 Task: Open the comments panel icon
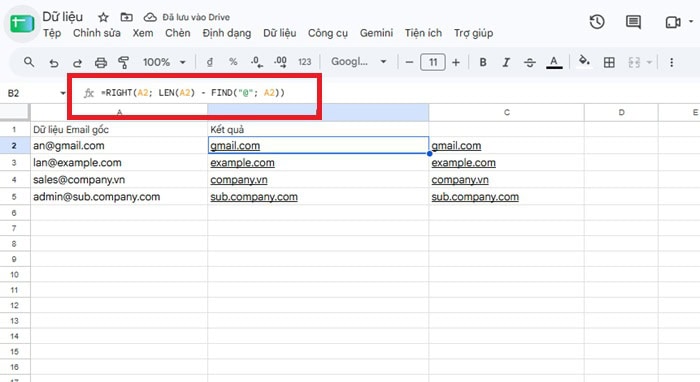coord(633,22)
